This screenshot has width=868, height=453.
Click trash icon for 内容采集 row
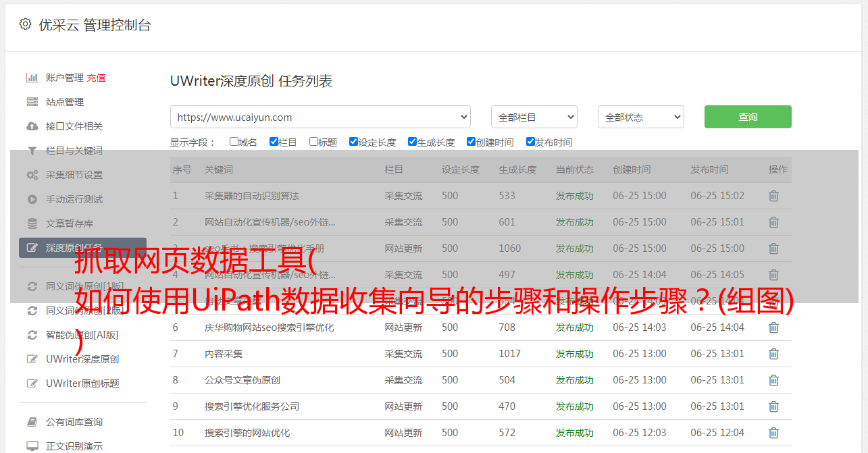(773, 354)
